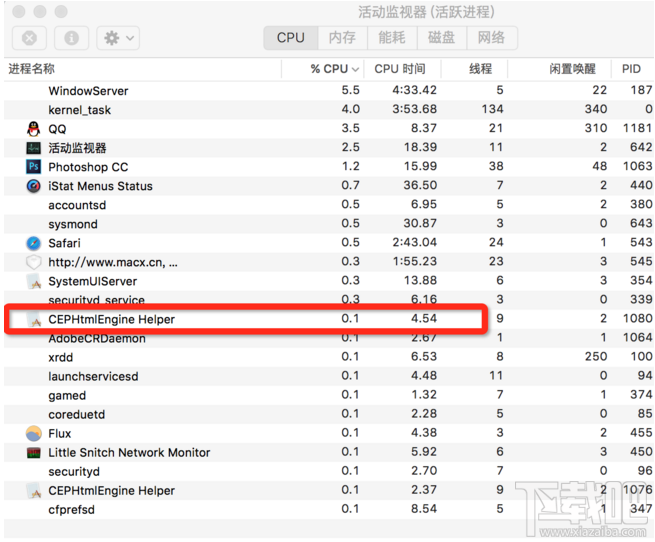Select the gamed process row
Viewport: 655px width, 542px height.
328,395
